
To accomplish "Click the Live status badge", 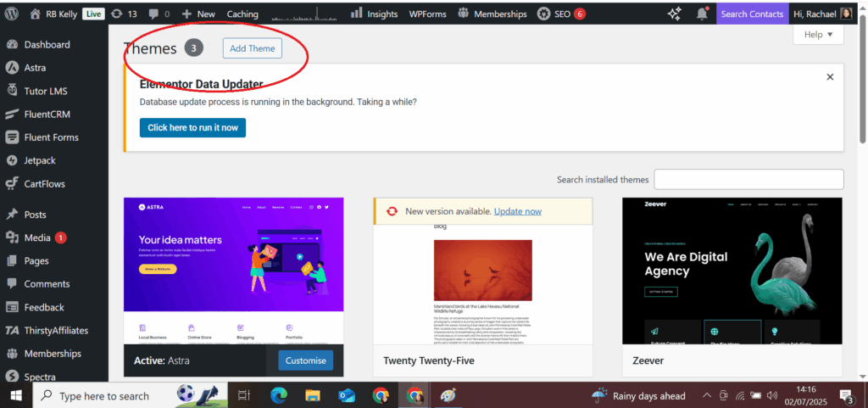I will pyautogui.click(x=93, y=14).
